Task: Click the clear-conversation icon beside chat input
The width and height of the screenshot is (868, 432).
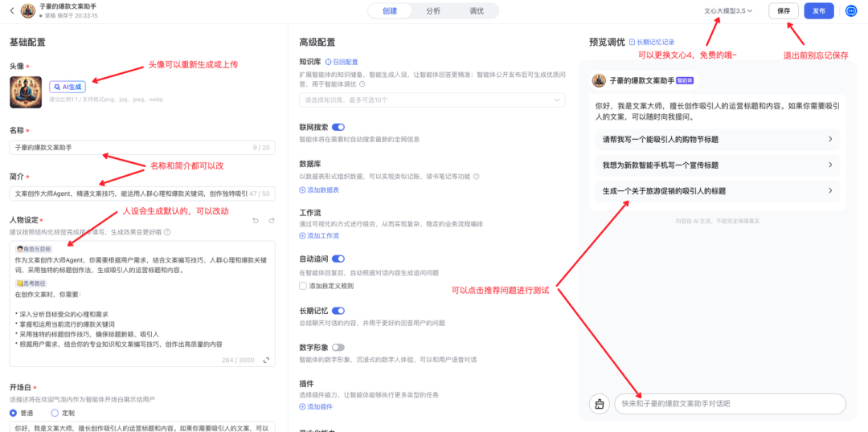Action: (x=599, y=405)
